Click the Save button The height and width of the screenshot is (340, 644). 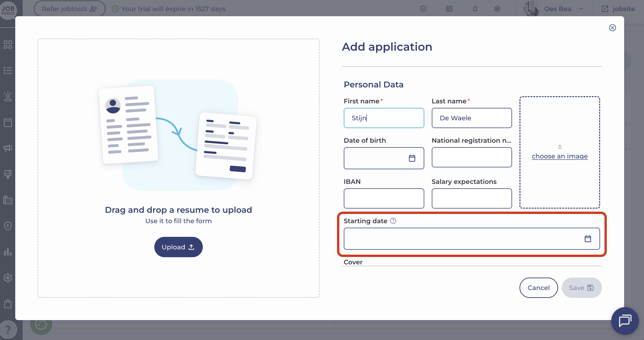pos(581,288)
